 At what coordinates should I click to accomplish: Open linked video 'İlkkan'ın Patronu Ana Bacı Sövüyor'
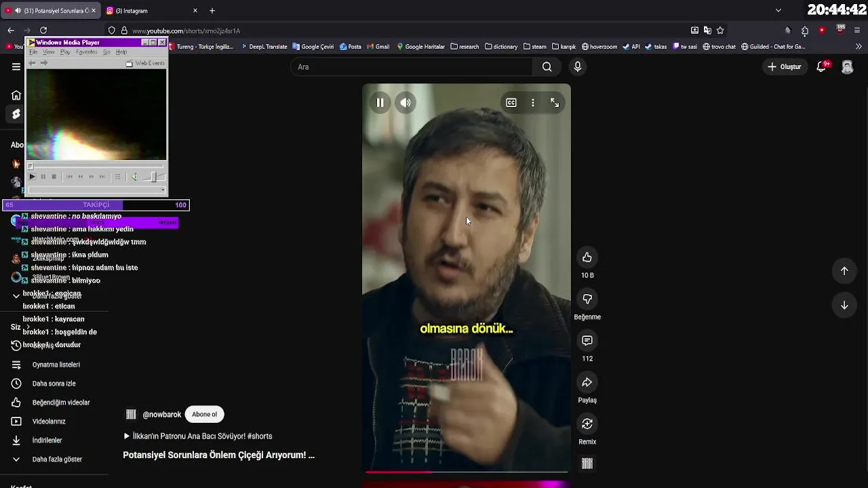(x=198, y=436)
